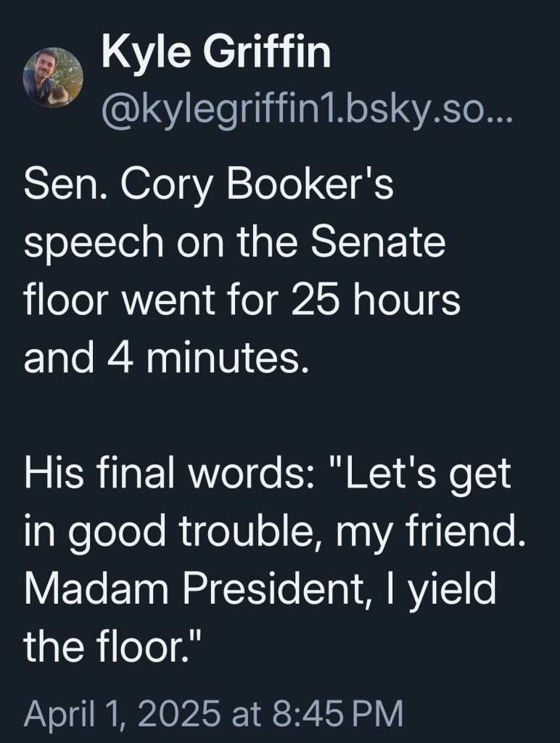Open Kyle Griffin's profile avatar
The width and height of the screenshot is (560, 743).
pyautogui.click(x=53, y=78)
